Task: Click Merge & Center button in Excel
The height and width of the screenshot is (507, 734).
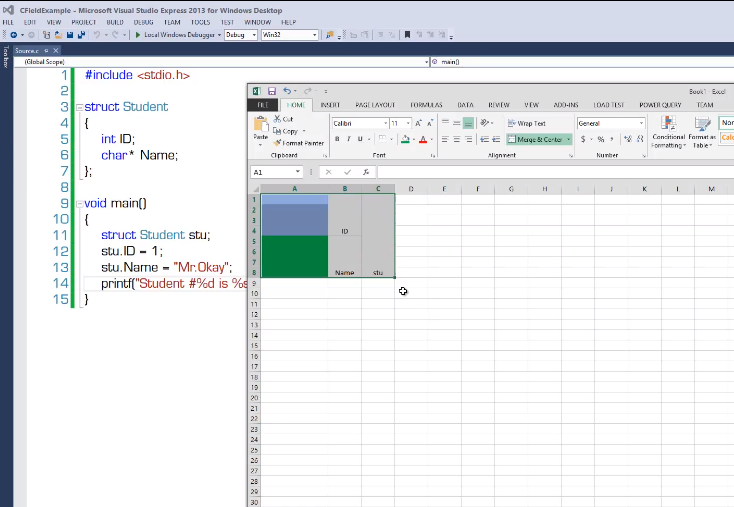Action: point(536,139)
